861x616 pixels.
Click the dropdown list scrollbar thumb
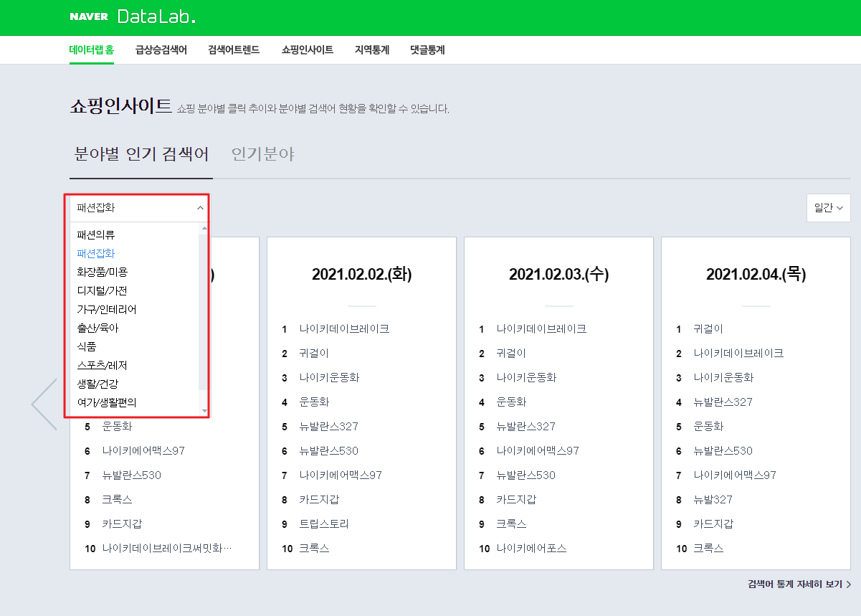click(204, 311)
